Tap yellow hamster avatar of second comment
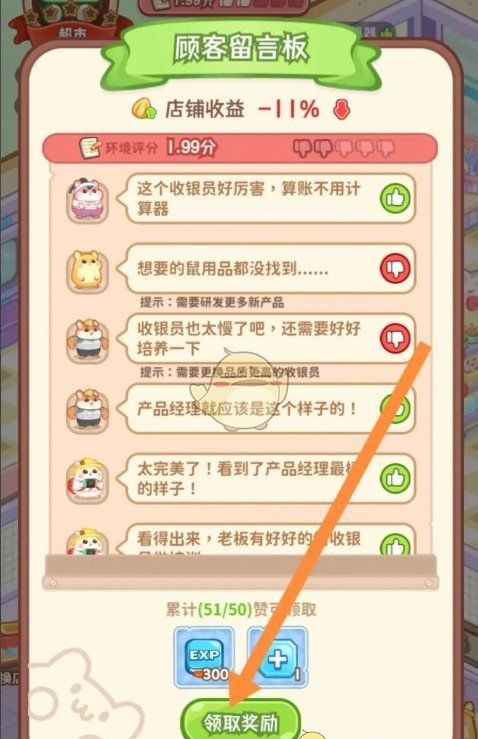Screen dimensions: 478x739 click(x=87, y=270)
